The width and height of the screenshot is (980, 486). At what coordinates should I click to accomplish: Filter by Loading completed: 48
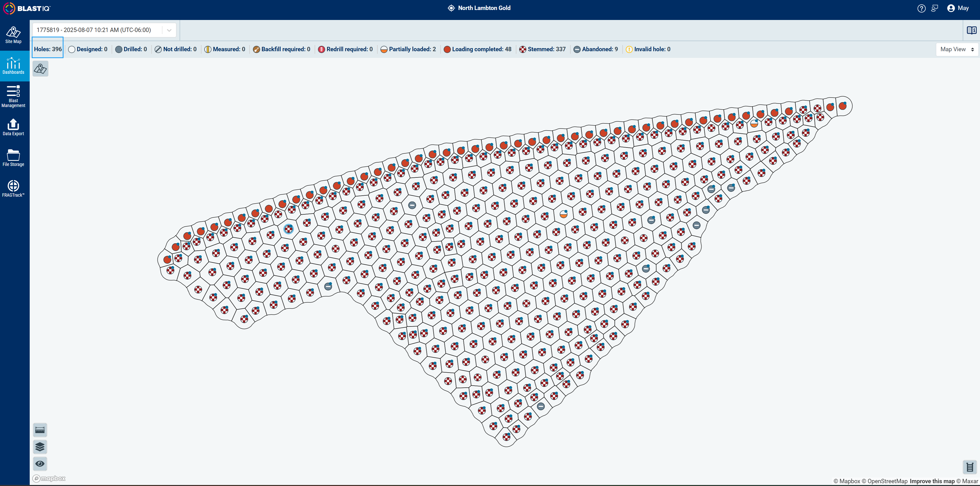pos(477,49)
